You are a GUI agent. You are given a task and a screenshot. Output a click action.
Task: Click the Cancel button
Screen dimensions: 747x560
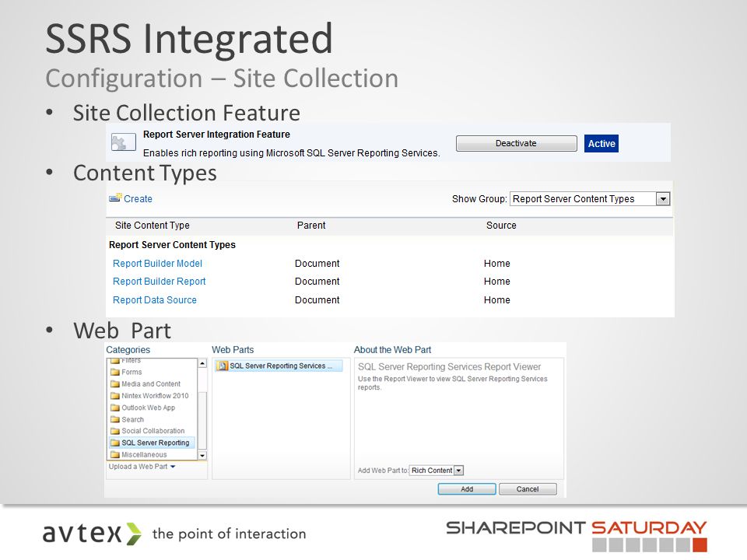tap(528, 489)
